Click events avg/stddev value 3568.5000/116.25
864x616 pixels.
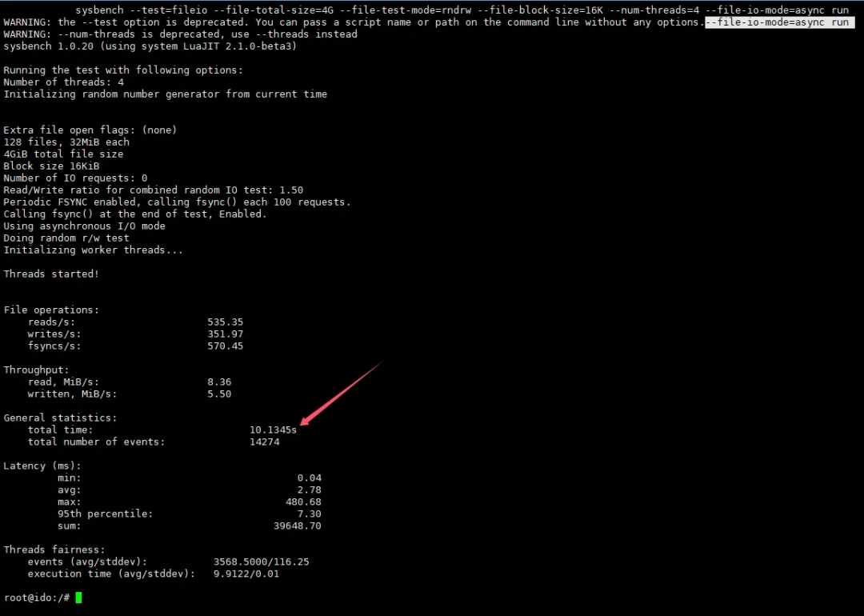pos(261,562)
